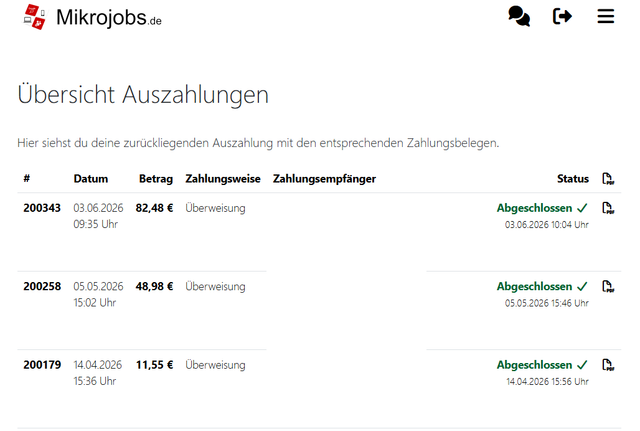Select payout number 200179
The height and width of the screenshot is (431, 640).
[x=42, y=365]
